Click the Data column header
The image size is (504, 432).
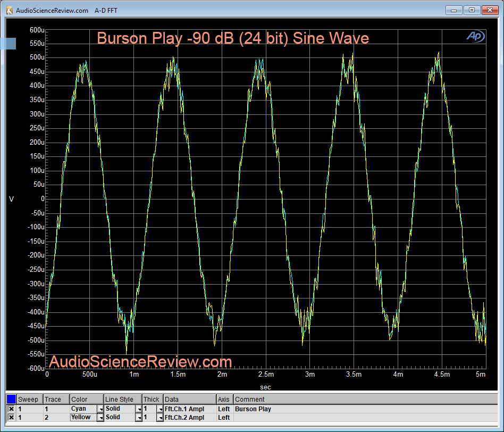coord(190,399)
